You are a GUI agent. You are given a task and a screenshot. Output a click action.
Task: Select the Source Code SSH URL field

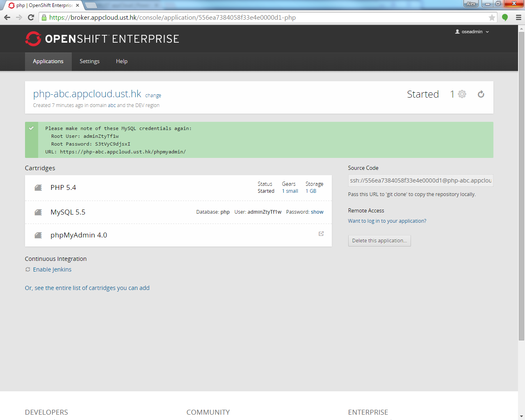[x=420, y=180]
